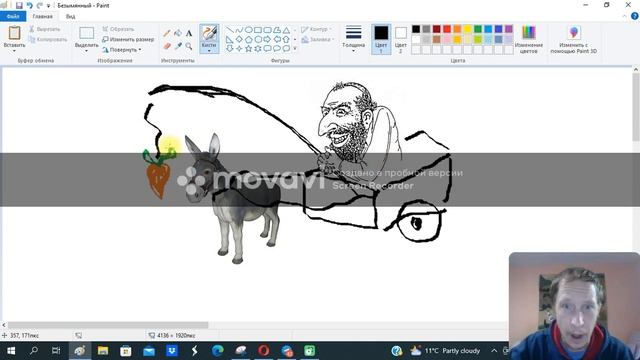
Task: Open the Кисти brushes dropdown arrow
Action: coord(209,51)
